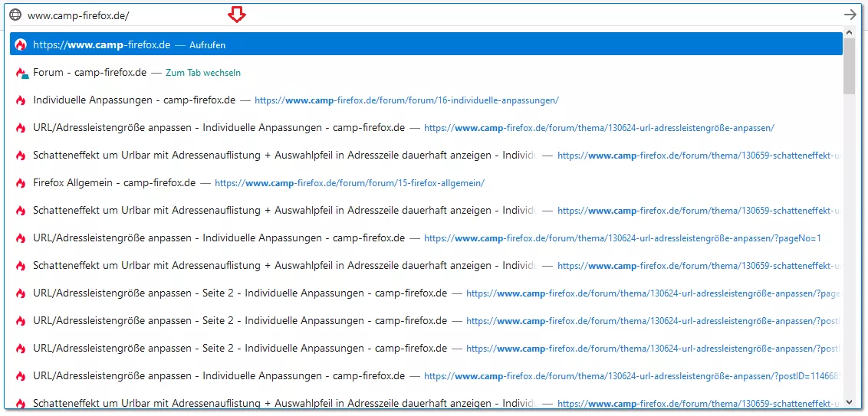Click the flame favicon beside the Individuelle Anpassungen forum entry
This screenshot has height=416, width=868.
click(x=21, y=100)
